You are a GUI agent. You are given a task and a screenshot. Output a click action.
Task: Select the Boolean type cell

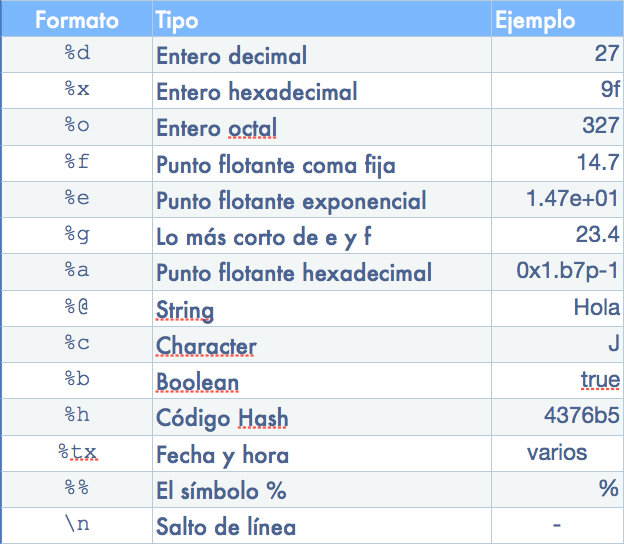(x=322, y=381)
